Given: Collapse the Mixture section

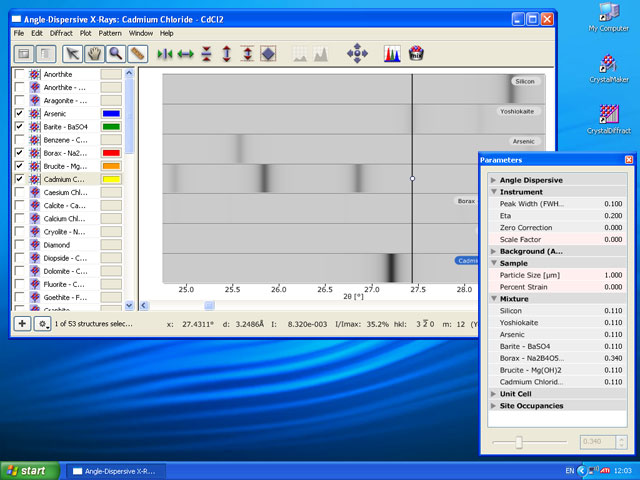Looking at the screenshot, I should [x=493, y=299].
